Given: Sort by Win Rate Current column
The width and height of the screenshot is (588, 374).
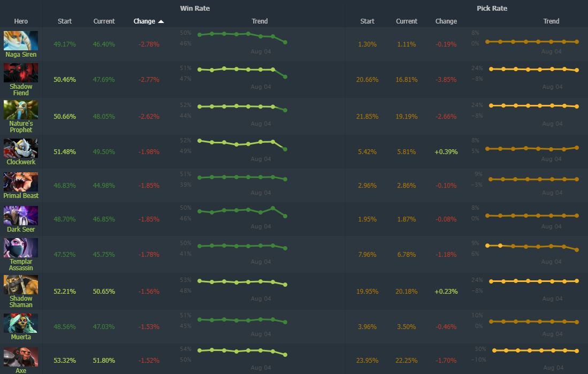Looking at the screenshot, I should tap(104, 21).
